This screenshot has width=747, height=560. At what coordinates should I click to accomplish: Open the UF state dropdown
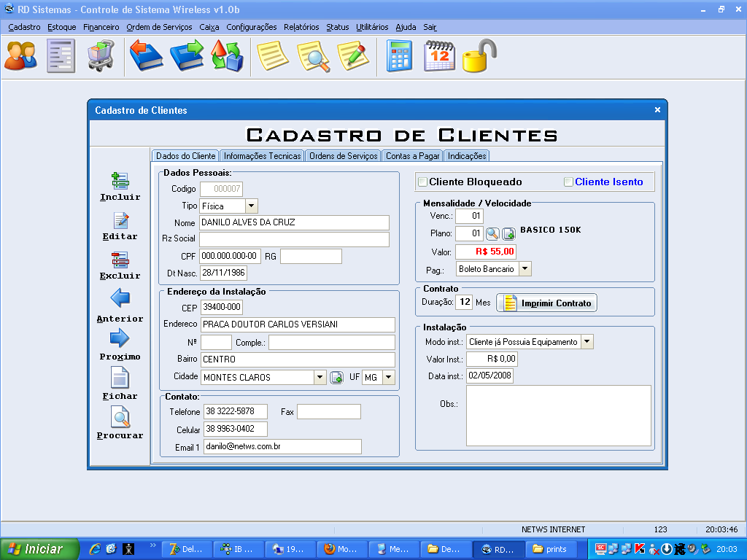click(x=388, y=377)
